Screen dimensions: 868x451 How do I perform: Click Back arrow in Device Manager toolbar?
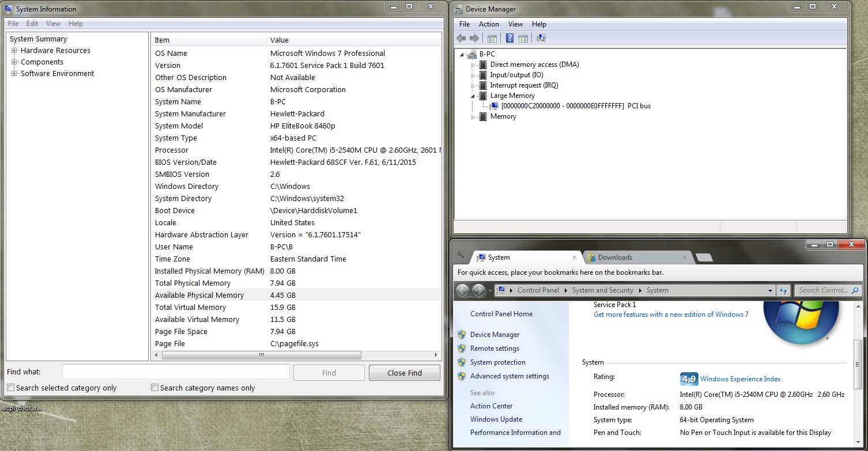point(461,38)
